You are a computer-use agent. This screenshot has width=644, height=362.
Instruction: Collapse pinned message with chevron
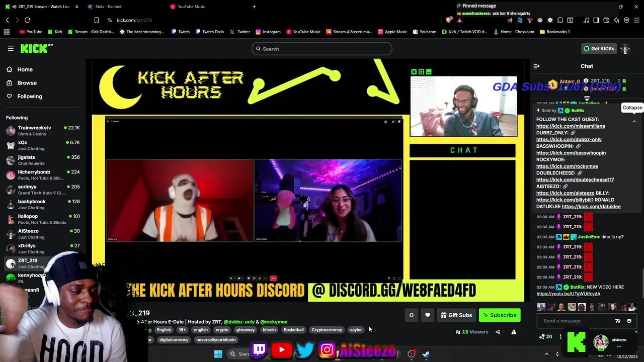(634, 121)
